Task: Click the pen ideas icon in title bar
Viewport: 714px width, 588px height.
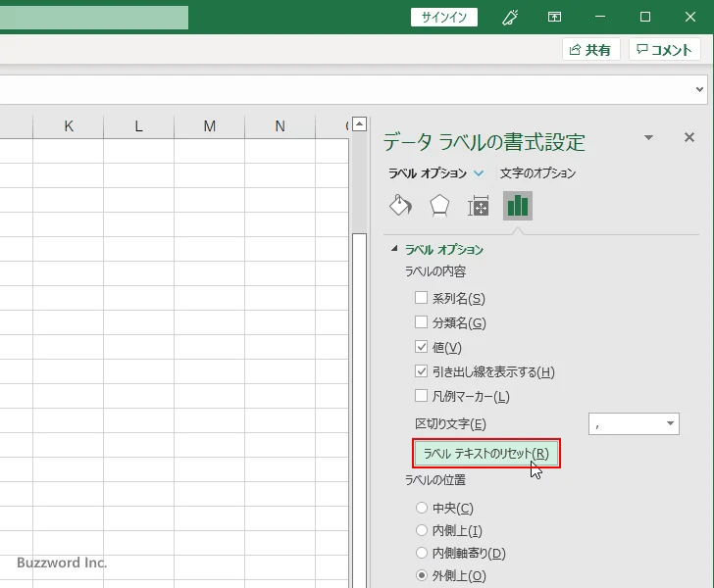Action: pyautogui.click(x=510, y=18)
